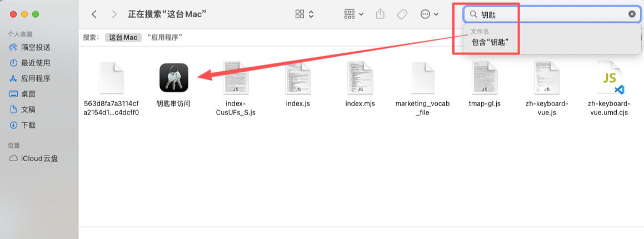This screenshot has height=239, width=644.
Task: Open the share icon in toolbar
Action: click(380, 14)
